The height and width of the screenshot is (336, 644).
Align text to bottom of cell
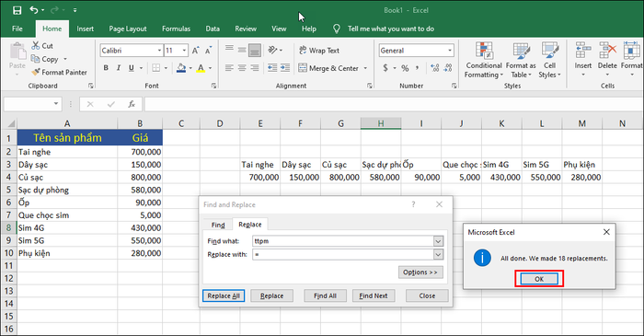[255, 50]
